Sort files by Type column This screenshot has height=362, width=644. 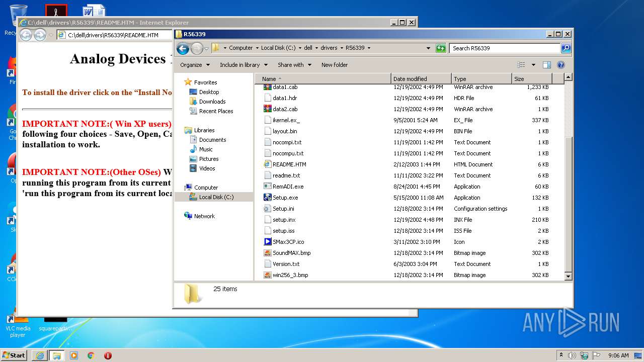pos(481,79)
